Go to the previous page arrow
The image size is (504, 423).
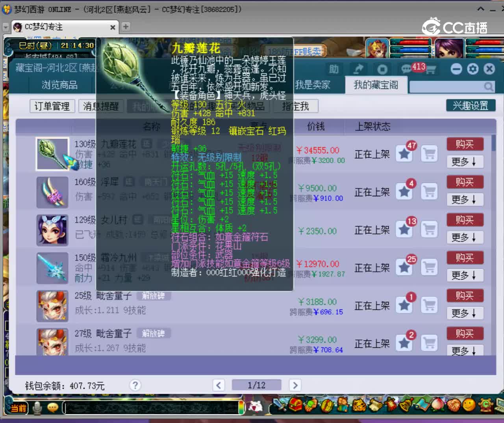[x=219, y=385]
